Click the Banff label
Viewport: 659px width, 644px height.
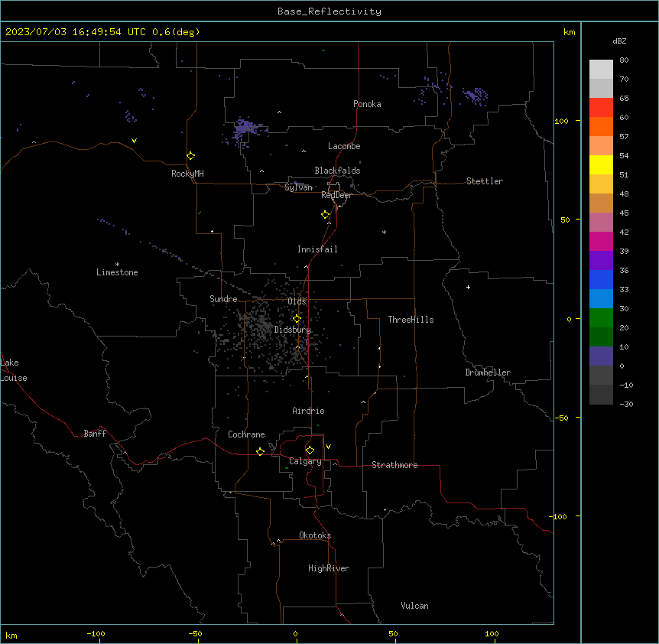pyautogui.click(x=95, y=434)
